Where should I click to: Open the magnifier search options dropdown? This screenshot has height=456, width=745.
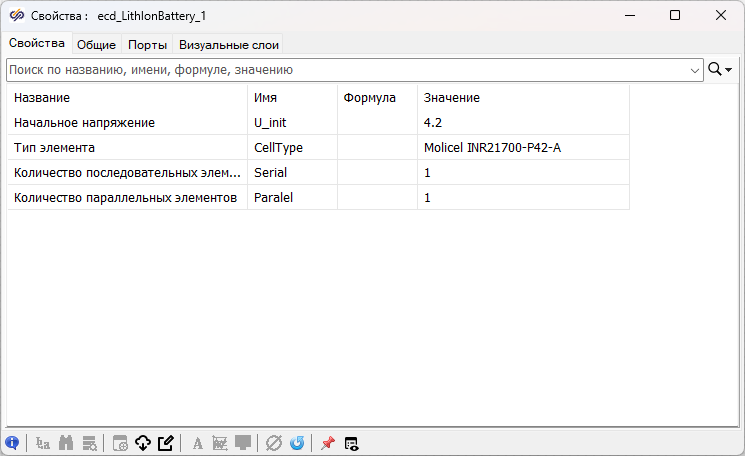[720, 70]
